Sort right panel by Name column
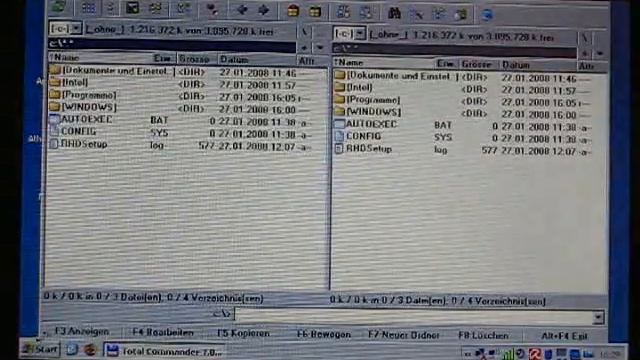The width and height of the screenshot is (640, 360). (x=384, y=63)
